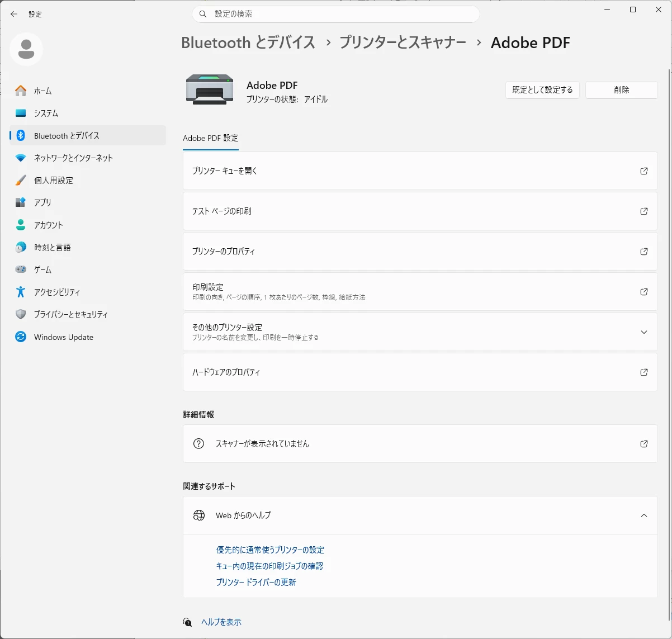Click the プリンター キューを開く text
The height and width of the screenshot is (639, 672).
pos(225,171)
